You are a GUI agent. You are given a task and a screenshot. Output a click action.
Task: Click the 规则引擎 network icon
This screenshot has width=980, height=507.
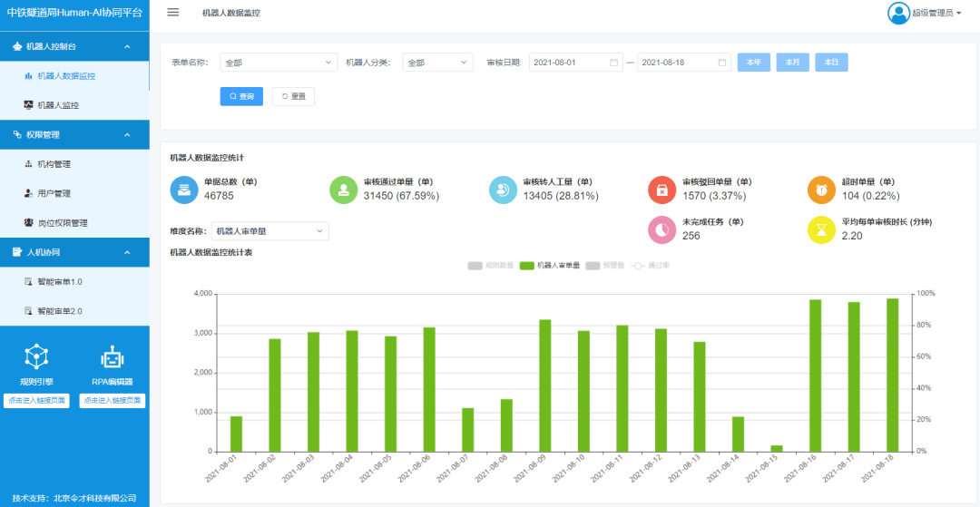point(35,356)
